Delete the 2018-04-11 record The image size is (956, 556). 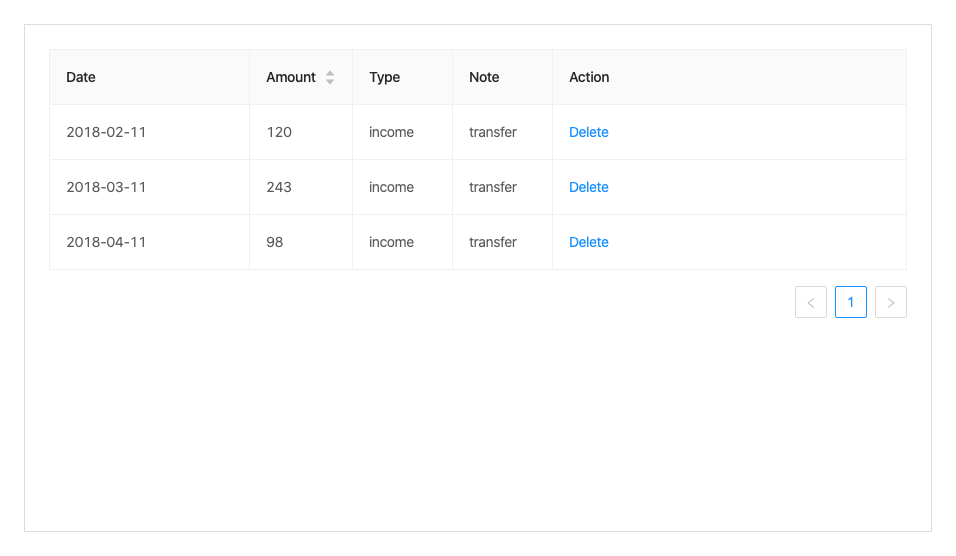pos(589,242)
